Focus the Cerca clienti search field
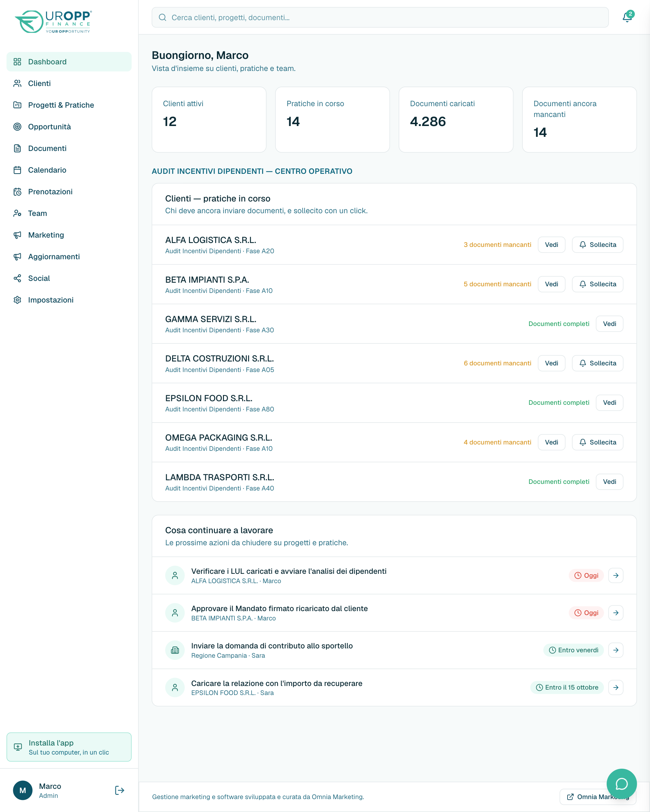The width and height of the screenshot is (650, 812). click(x=380, y=17)
